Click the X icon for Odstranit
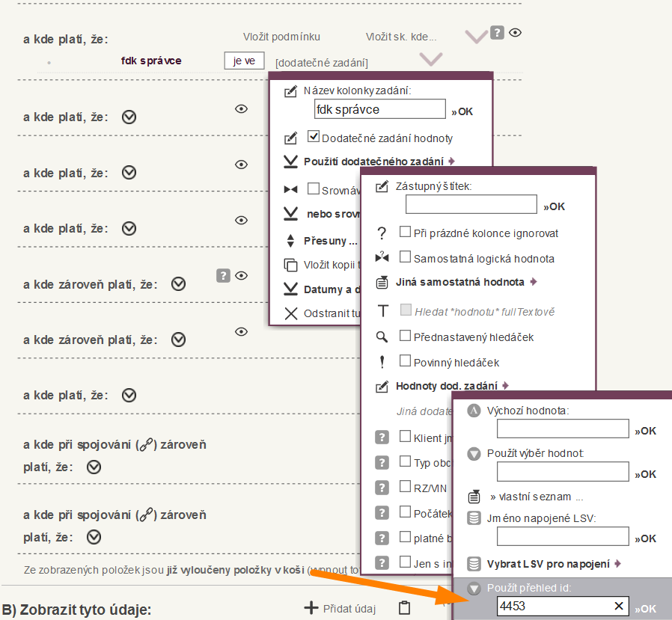This screenshot has width=672, height=620. (x=291, y=313)
